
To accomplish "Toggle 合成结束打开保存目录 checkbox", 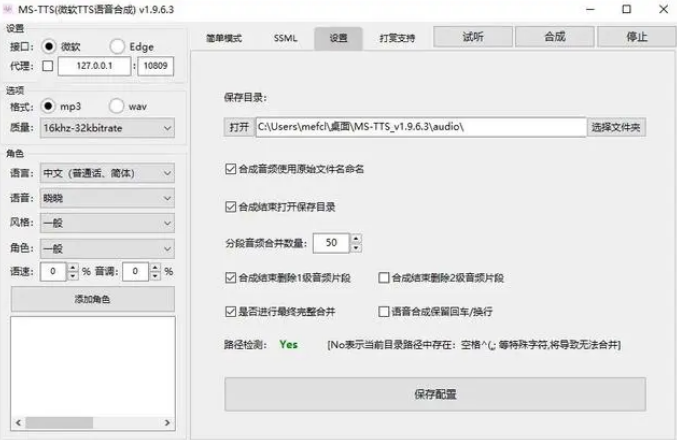I will tap(231, 207).
